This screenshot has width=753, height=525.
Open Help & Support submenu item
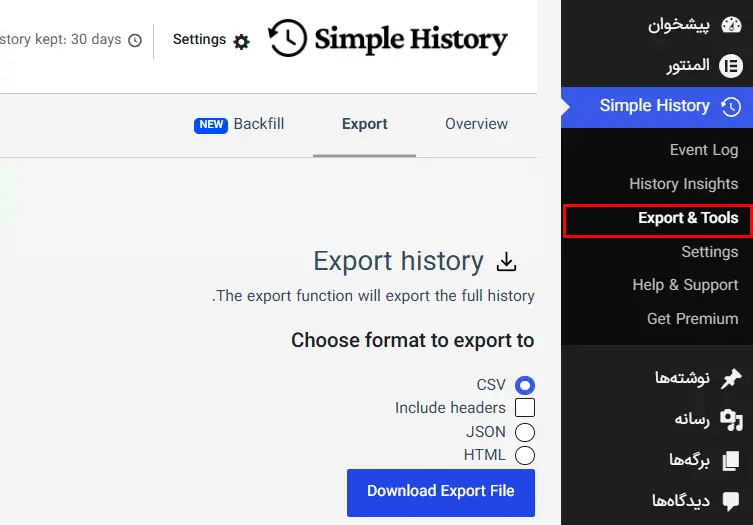pyautogui.click(x=685, y=285)
